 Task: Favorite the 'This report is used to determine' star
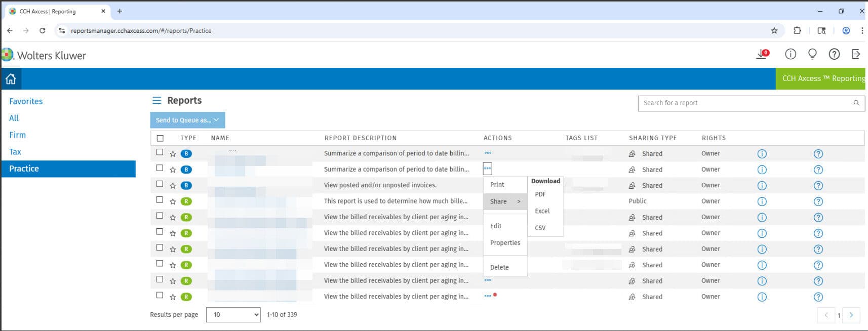point(173,201)
